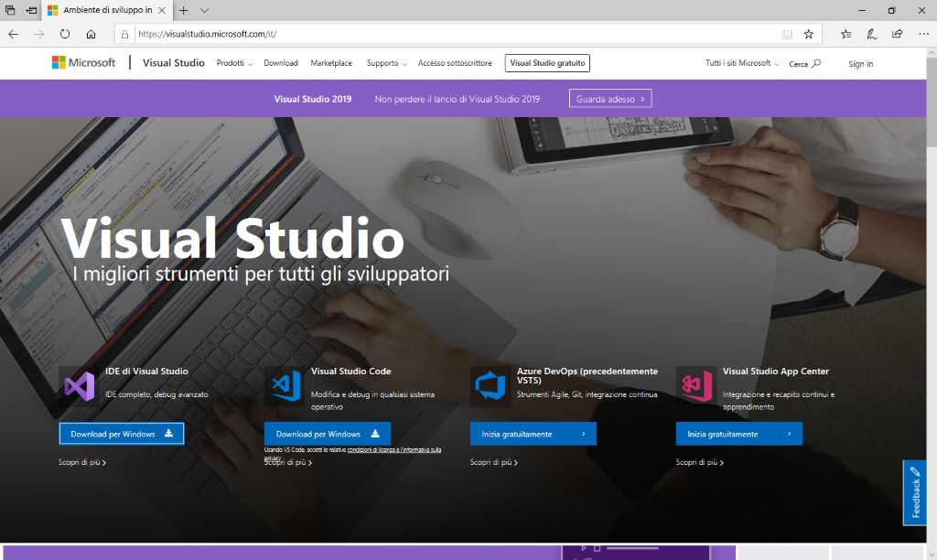Expand Tutti i siti Microsoft dropdown
The width and height of the screenshot is (937, 560).
[742, 63]
